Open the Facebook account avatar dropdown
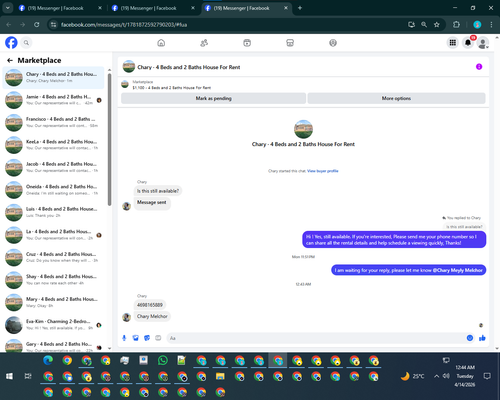 pos(483,43)
